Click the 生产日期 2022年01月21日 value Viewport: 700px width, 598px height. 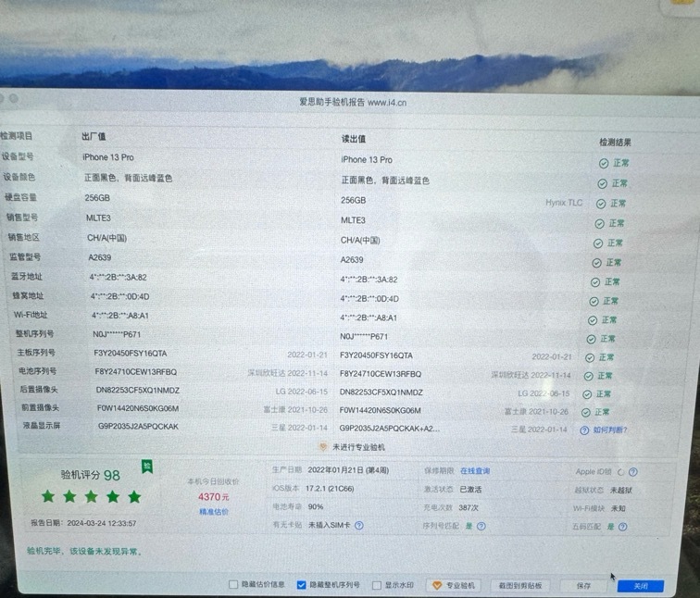click(x=348, y=470)
